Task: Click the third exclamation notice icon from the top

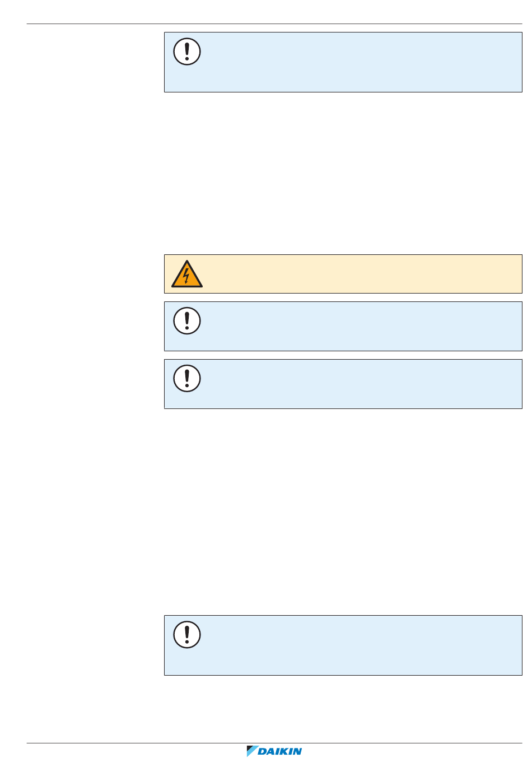Action: [x=187, y=379]
